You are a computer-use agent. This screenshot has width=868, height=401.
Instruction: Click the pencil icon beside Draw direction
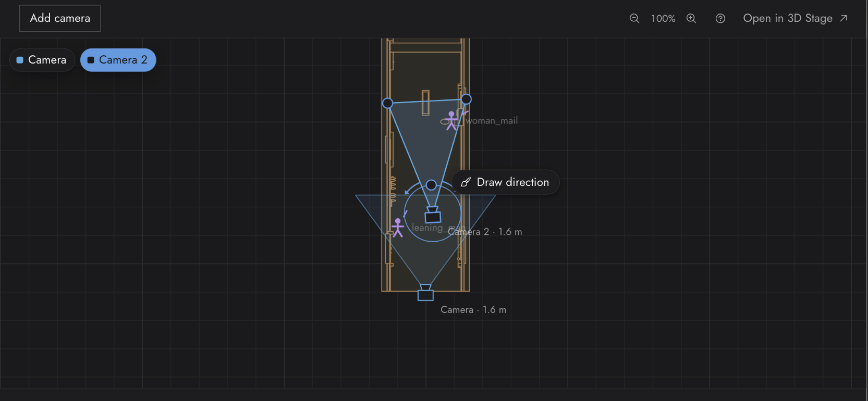pos(466,182)
